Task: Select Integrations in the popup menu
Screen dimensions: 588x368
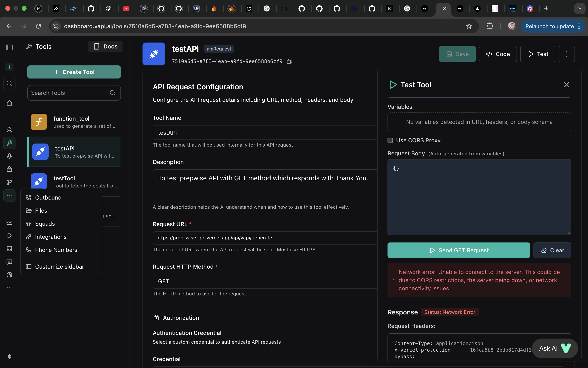Action: pos(61,237)
